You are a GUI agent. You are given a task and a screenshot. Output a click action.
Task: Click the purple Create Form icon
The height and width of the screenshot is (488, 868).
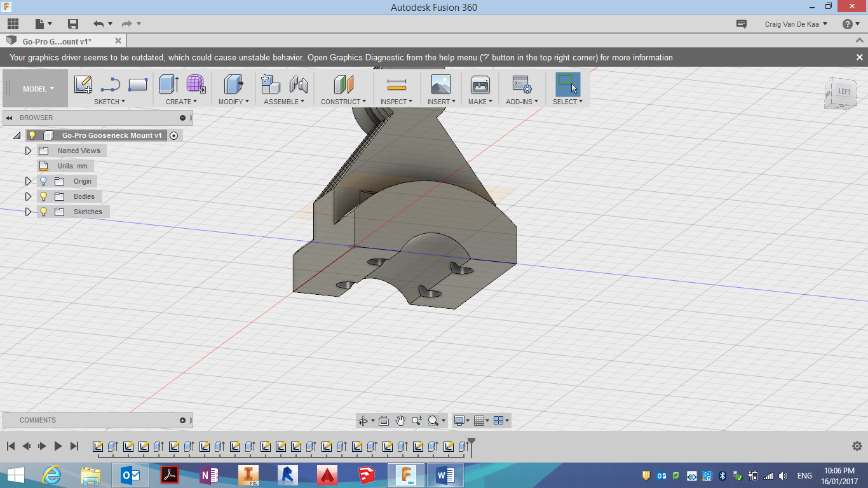point(196,84)
